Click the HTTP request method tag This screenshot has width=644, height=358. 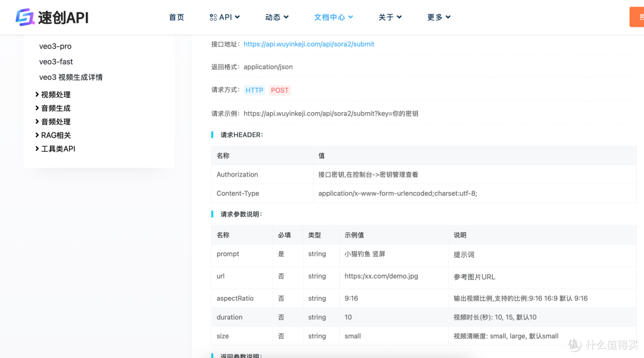tap(254, 91)
